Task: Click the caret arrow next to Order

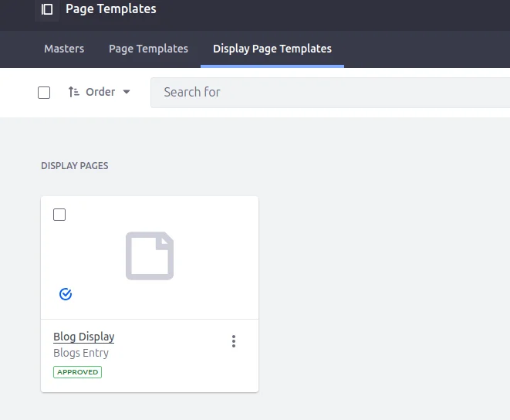Action: click(127, 92)
